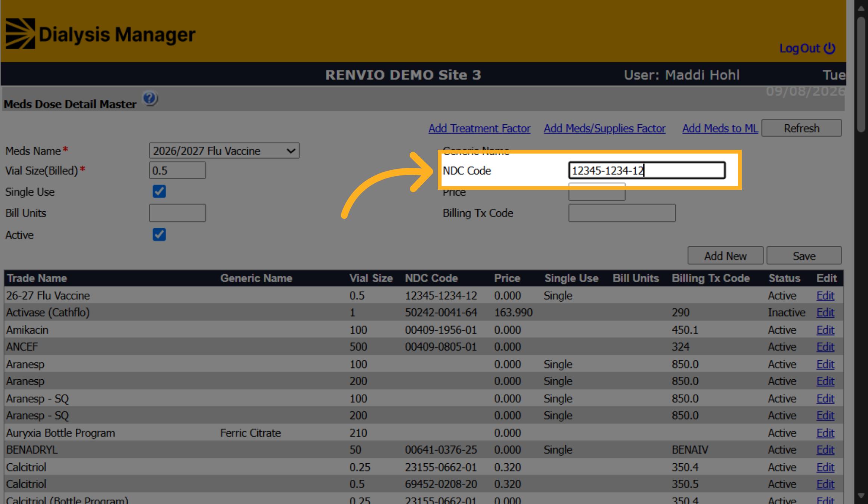Image resolution: width=868 pixels, height=504 pixels.
Task: Click the Vial Size column header
Action: 371,278
